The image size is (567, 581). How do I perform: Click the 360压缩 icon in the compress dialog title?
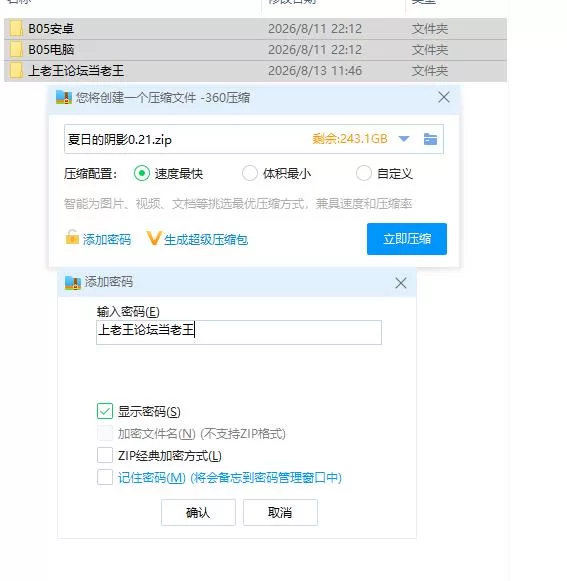pyautogui.click(x=64, y=97)
